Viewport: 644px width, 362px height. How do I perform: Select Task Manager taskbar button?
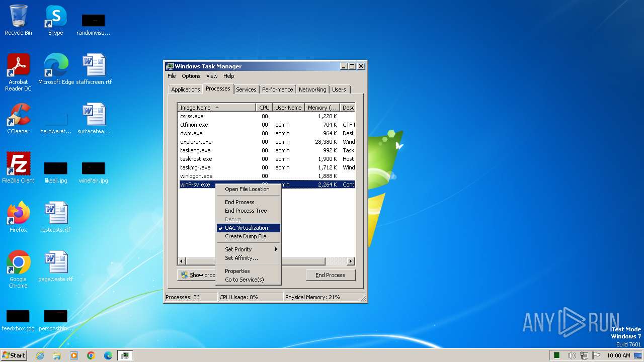125,355
